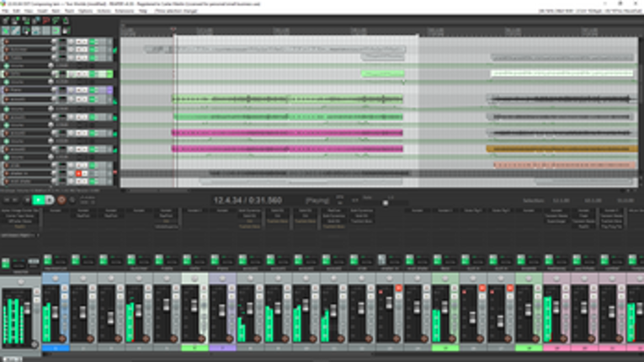This screenshot has width=644, height=362.
Task: Click the blue mixer strip fader
Action: click(x=56, y=311)
